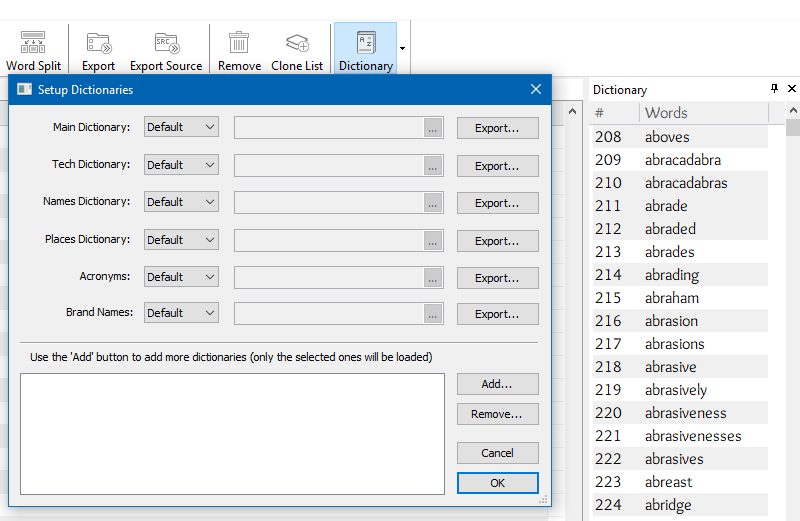Click Dictionary list scroll up arrow
The image size is (800, 521).
793,110
